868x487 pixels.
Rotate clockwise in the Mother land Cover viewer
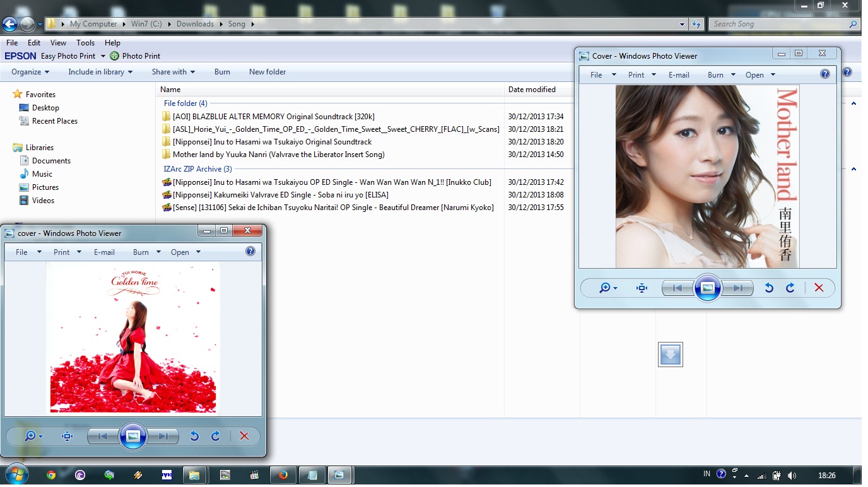click(790, 288)
